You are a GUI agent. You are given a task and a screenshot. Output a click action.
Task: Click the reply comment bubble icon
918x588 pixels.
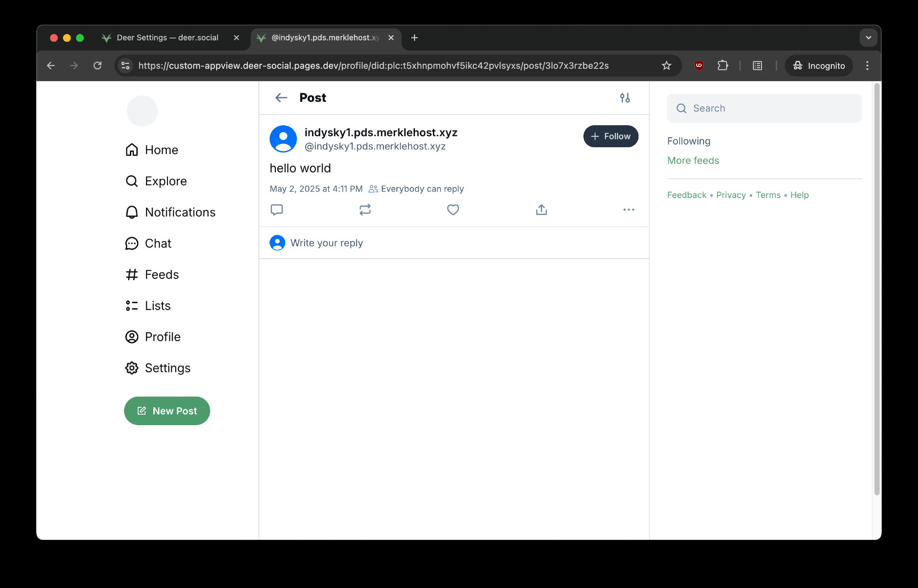[277, 210]
